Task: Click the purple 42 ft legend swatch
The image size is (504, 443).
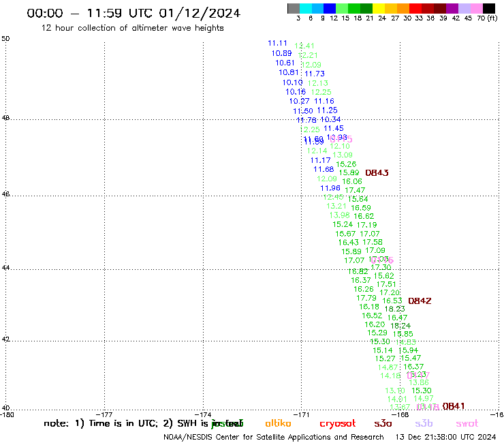Action: (452, 8)
